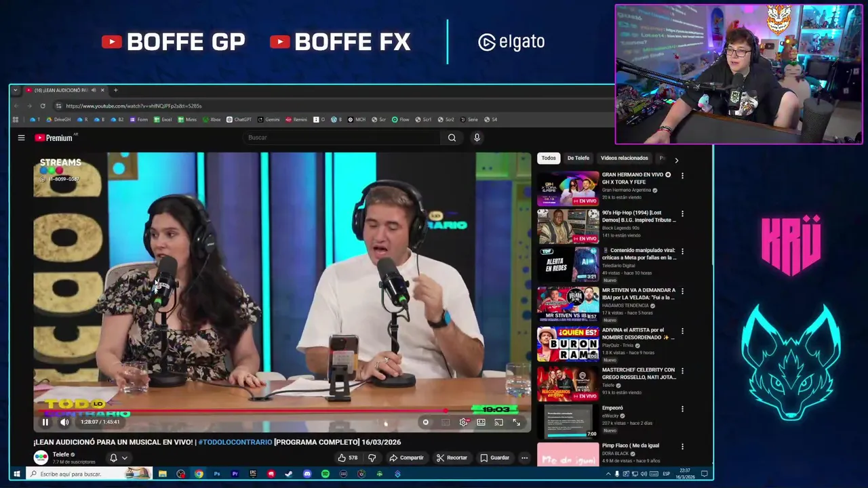Open the Gemini bookmark
Screen dimensions: 868x488
click(269, 119)
